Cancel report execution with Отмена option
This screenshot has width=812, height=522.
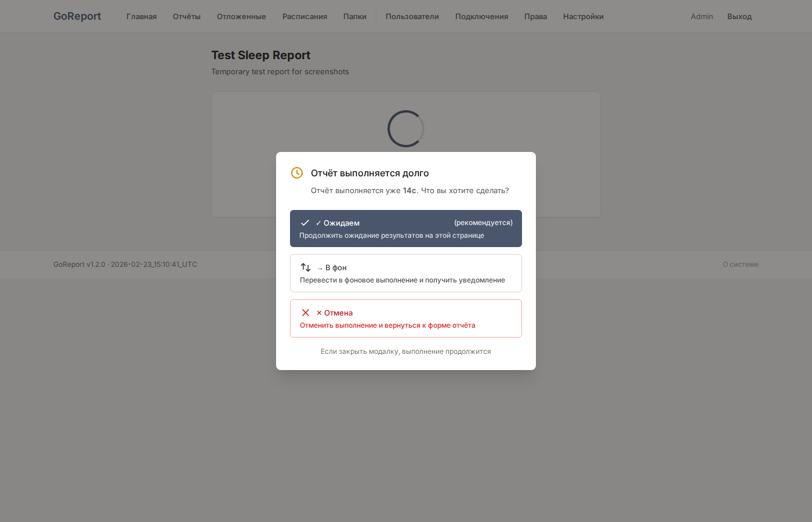pos(406,318)
